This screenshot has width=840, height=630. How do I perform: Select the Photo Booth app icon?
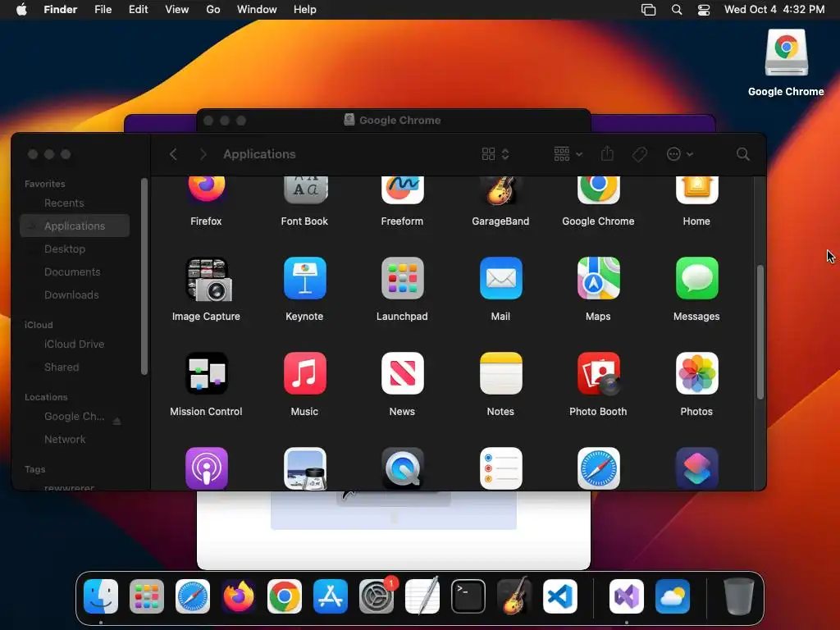coord(599,373)
